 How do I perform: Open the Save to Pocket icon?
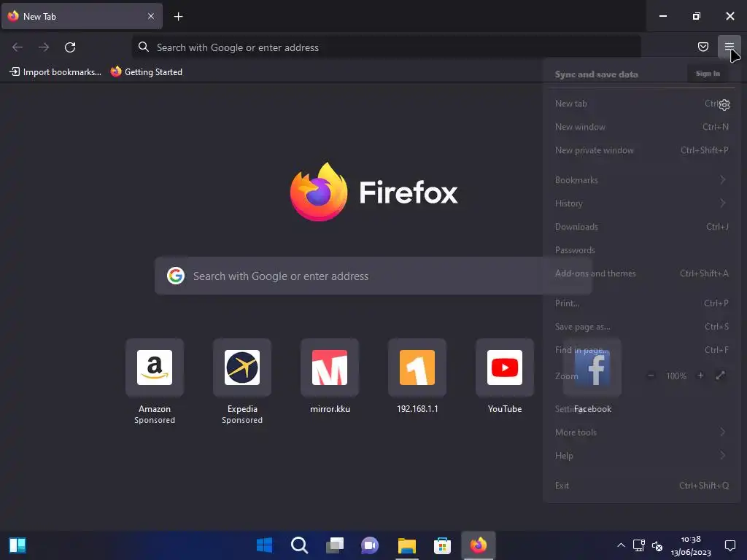[703, 47]
